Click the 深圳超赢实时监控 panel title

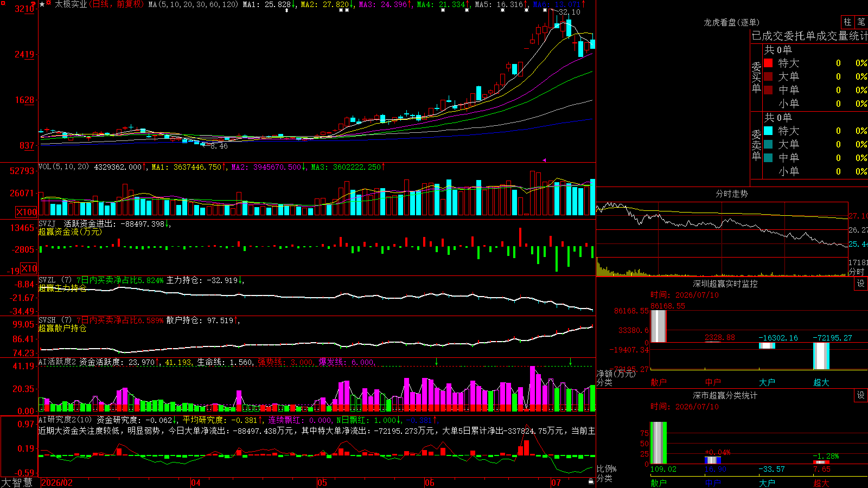tap(725, 284)
